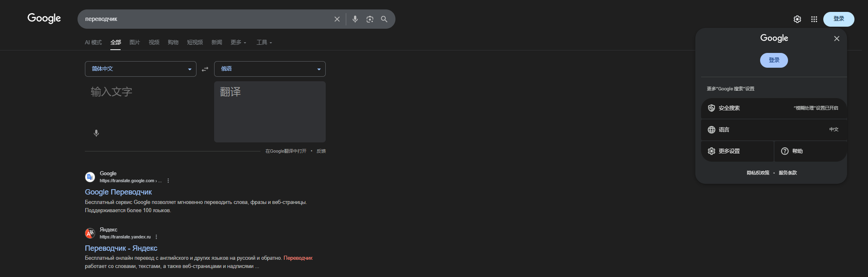The image size is (868, 277).
Task: Switch to the 短视频 short videos tab
Action: [x=195, y=42]
